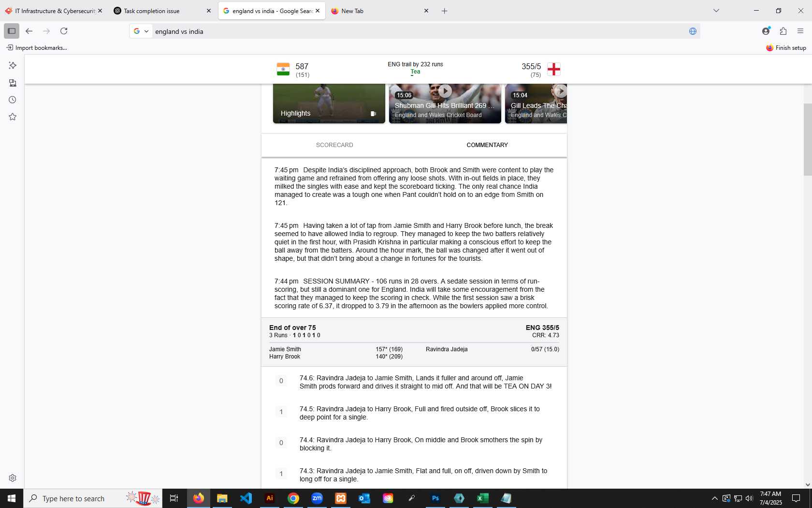Close the IT Infrastructure tab
This screenshot has height=508, width=812.
point(100,11)
